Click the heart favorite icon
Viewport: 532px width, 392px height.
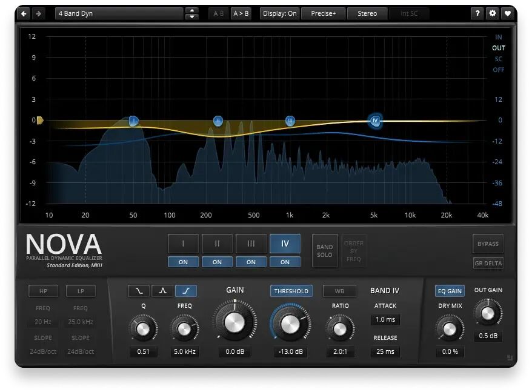click(x=508, y=13)
